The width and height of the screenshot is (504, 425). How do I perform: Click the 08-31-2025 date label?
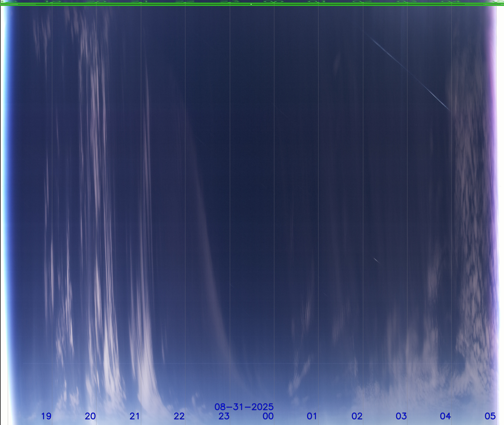coord(244,407)
